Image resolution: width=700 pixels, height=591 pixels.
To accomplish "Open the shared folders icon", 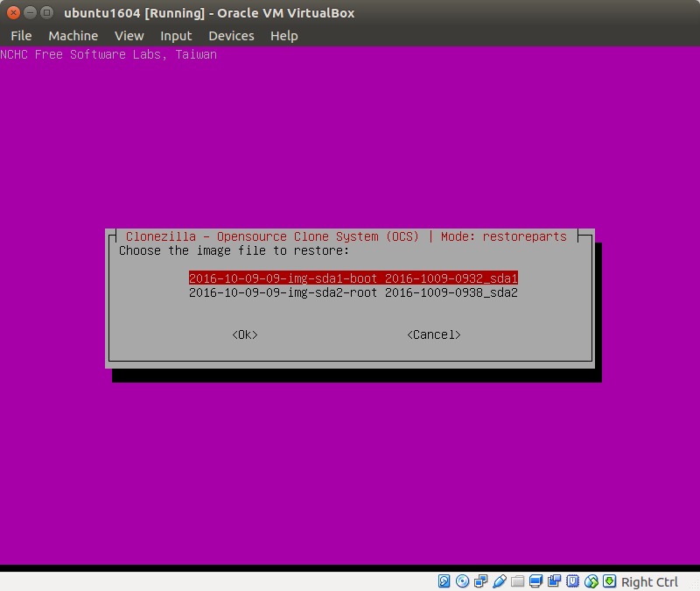I will pos(518,581).
